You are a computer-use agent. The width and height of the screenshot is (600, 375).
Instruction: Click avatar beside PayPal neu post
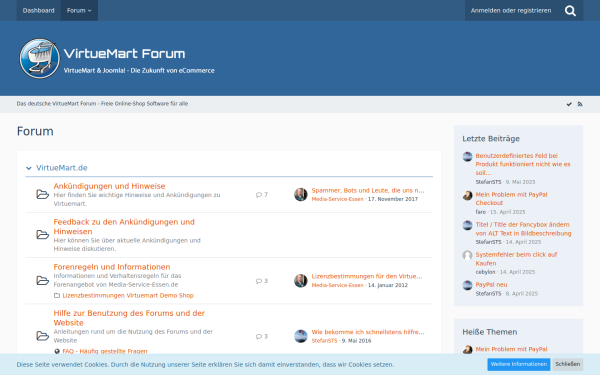coord(467,285)
